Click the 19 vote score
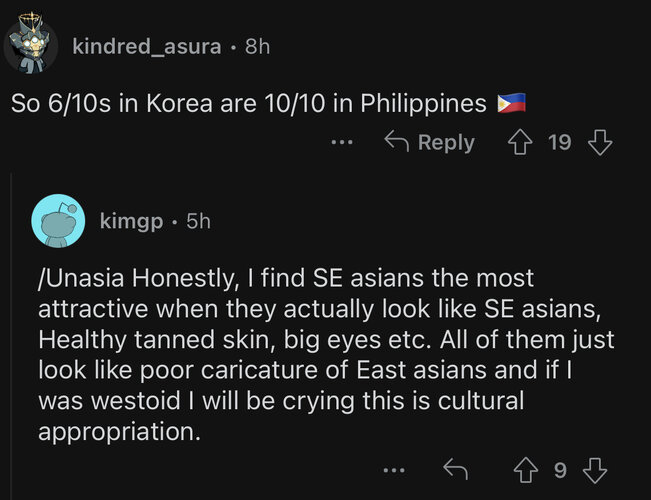Screen dimensions: 651x500 (x=560, y=142)
